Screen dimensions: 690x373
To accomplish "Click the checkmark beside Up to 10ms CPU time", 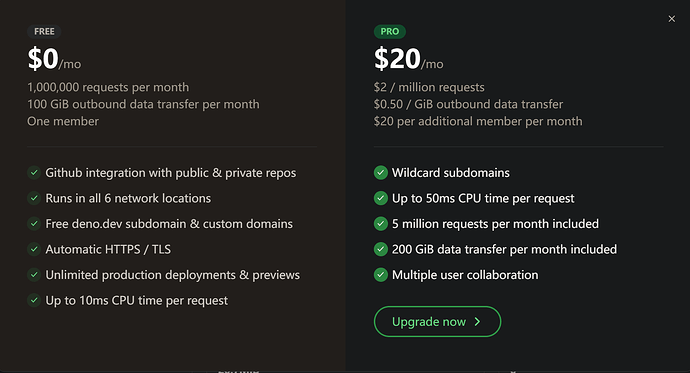I will point(34,300).
